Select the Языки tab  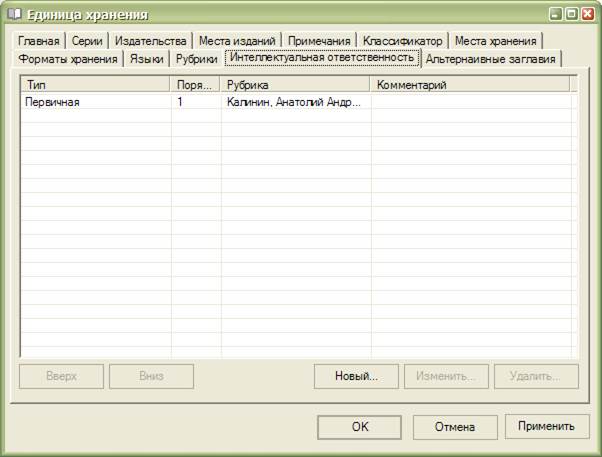[x=146, y=60]
